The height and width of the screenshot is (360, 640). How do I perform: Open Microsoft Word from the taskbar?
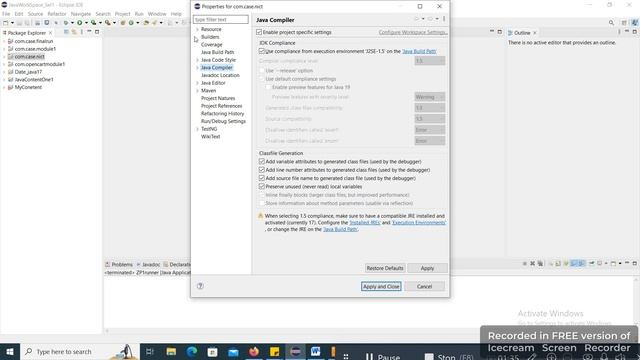click(x=316, y=351)
